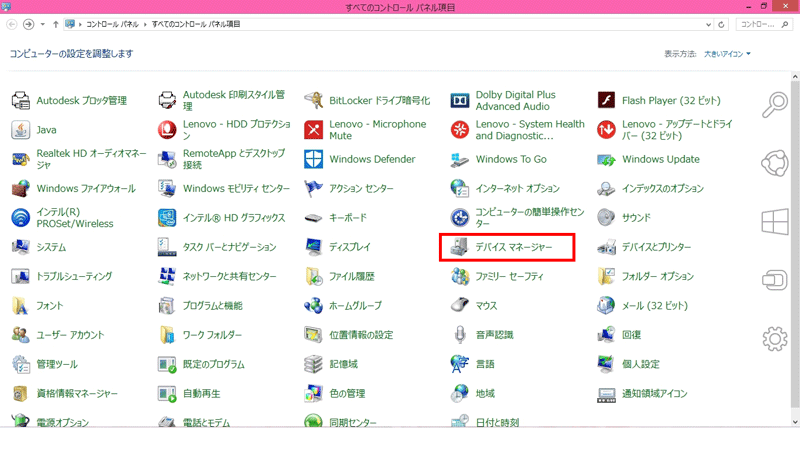Screen dimensions: 800x450
Task: Click コントロール パネル breadcrumb in address bar
Action: point(112,24)
